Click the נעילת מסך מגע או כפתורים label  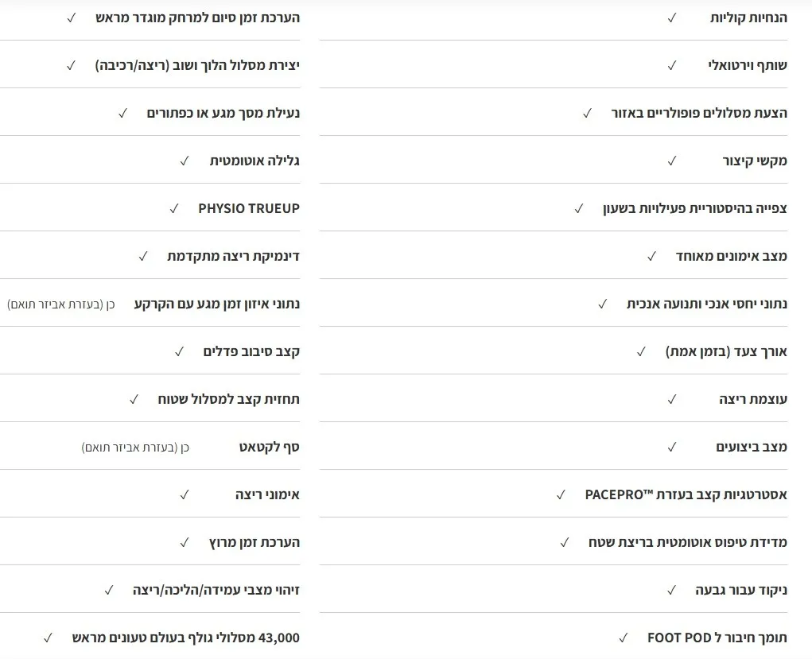(x=223, y=113)
